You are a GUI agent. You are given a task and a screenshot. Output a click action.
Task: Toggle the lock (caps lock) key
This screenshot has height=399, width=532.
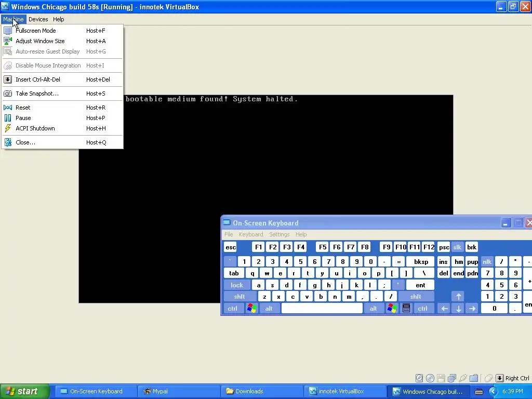237,285
